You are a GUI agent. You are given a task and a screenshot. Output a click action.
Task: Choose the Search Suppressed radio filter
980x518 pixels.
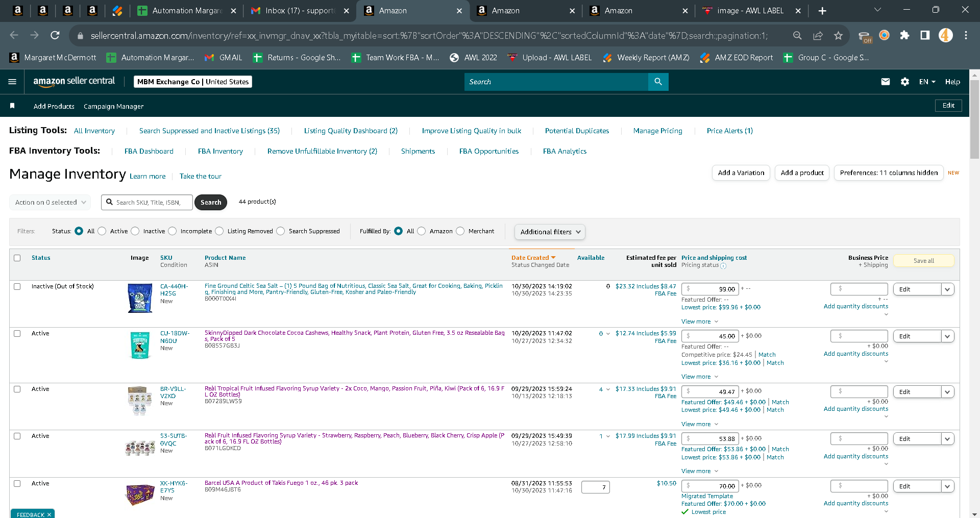pos(281,231)
